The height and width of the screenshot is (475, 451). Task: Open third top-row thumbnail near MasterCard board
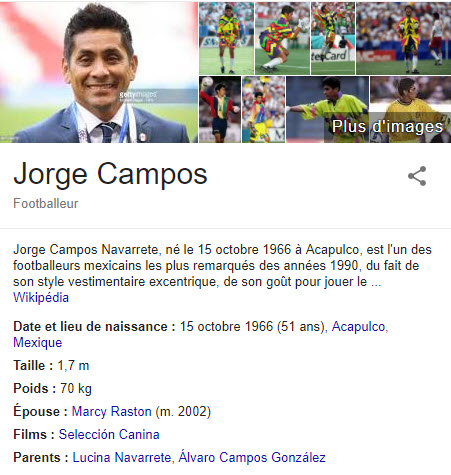(x=333, y=38)
